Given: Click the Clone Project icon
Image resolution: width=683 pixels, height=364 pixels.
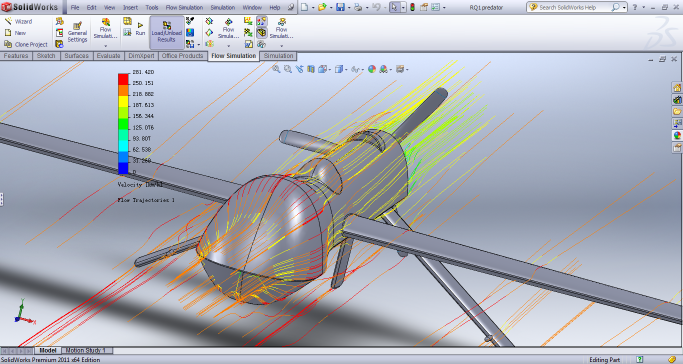Looking at the screenshot, I should [8, 44].
